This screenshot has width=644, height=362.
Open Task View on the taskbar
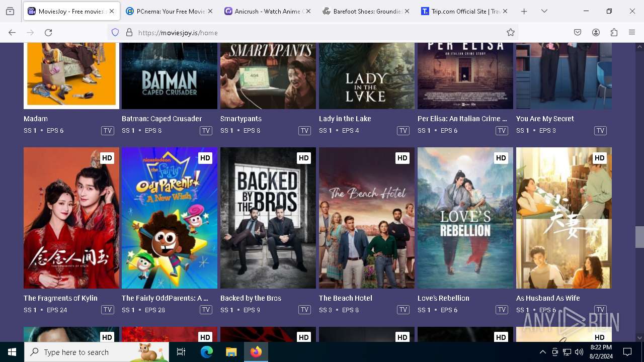tap(181, 352)
